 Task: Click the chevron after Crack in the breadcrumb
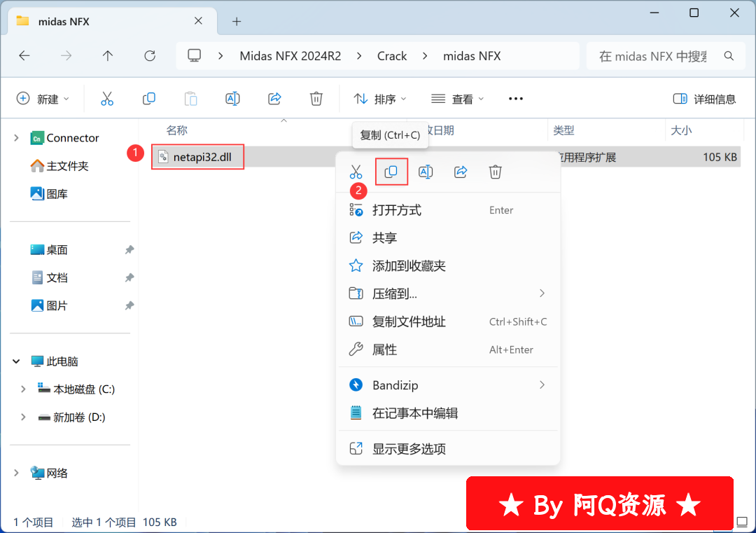[425, 56]
